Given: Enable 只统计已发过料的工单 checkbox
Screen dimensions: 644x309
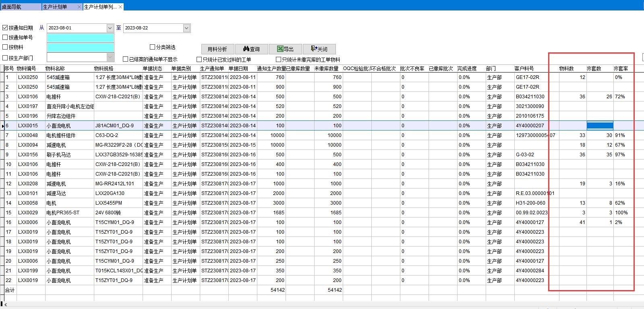Looking at the screenshot, I should click(199, 60).
